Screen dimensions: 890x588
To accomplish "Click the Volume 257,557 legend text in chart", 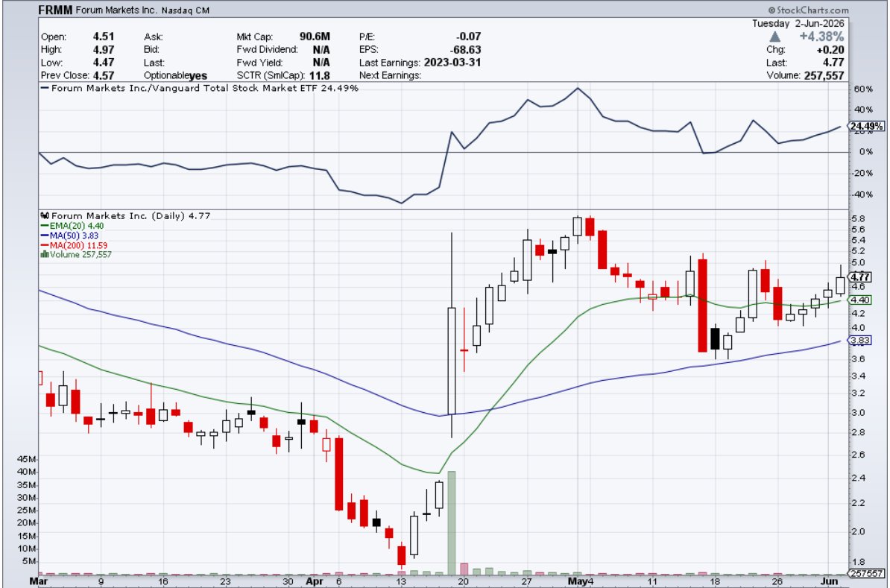I will 81,255.
